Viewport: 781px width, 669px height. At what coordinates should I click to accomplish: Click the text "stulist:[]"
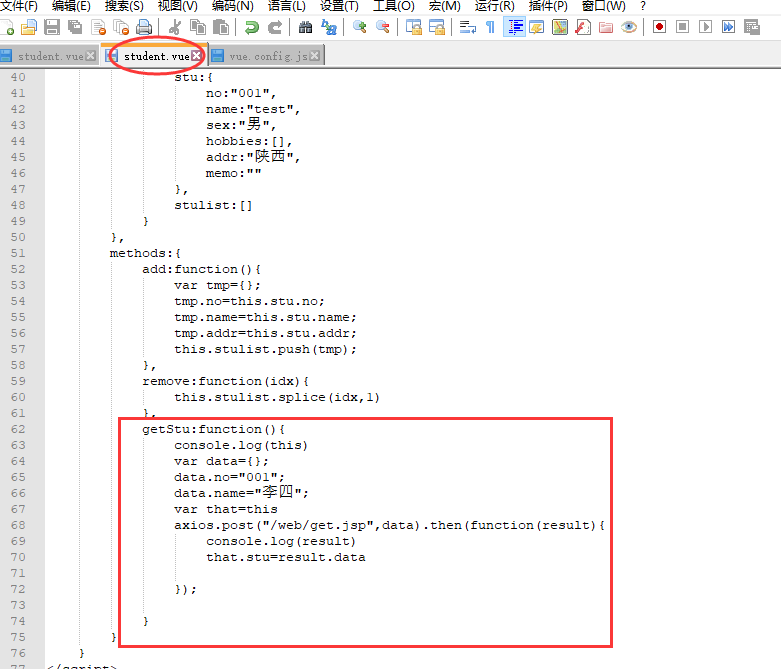[213, 205]
